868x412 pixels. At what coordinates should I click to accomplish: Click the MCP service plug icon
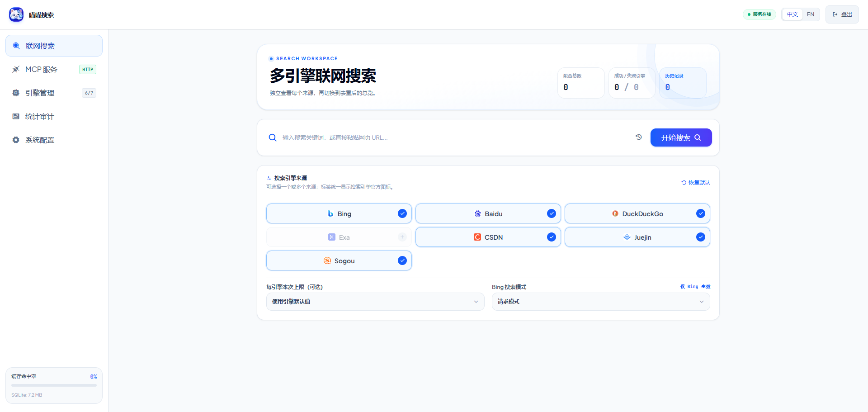tap(16, 69)
